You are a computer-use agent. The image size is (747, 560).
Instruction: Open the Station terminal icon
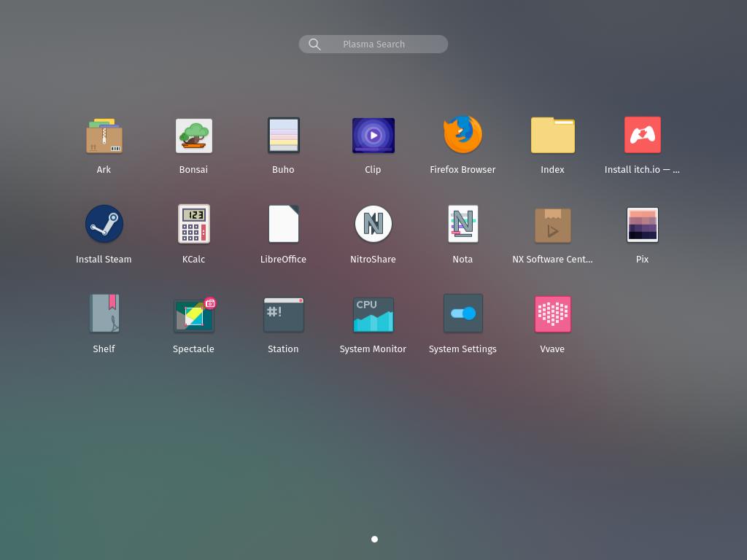pyautogui.click(x=284, y=314)
